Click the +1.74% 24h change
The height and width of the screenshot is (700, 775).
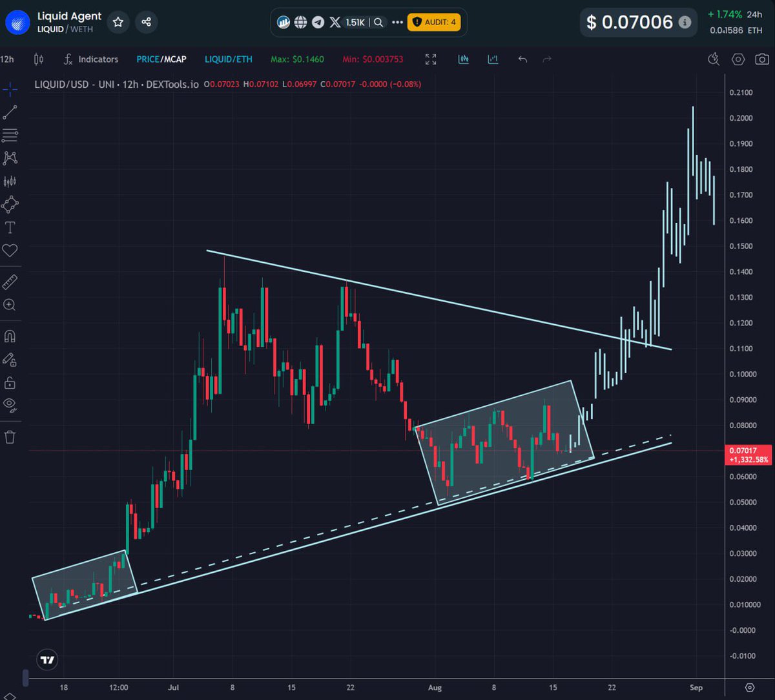pos(726,14)
